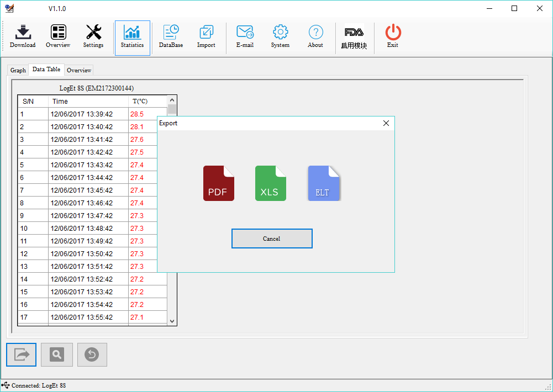Show the About information
This screenshot has width=553, height=392.
tap(315, 37)
